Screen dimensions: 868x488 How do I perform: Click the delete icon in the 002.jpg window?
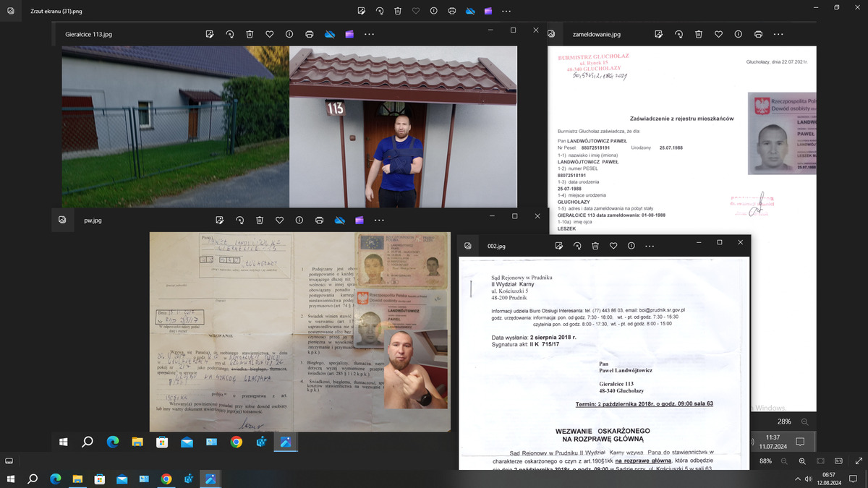(595, 246)
